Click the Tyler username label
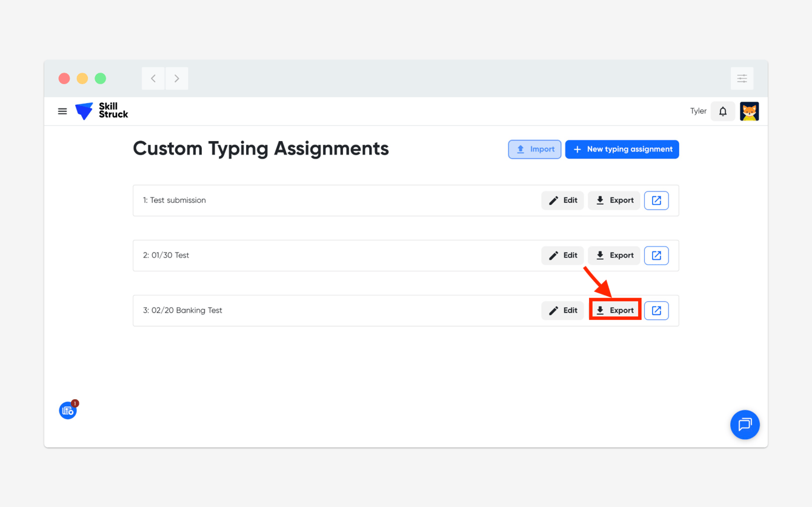Screen dimensions: 812x507 point(698,111)
